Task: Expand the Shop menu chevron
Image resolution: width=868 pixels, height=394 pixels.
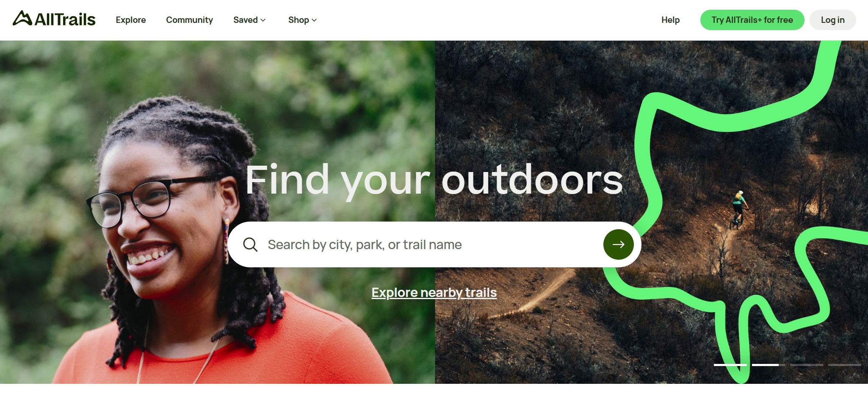Action: 314,20
